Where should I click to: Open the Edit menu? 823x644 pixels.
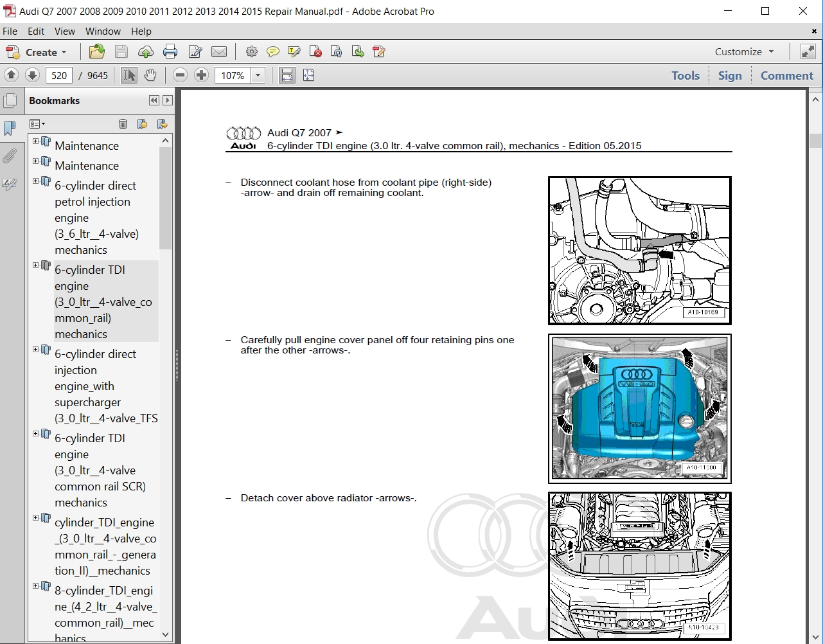(36, 31)
